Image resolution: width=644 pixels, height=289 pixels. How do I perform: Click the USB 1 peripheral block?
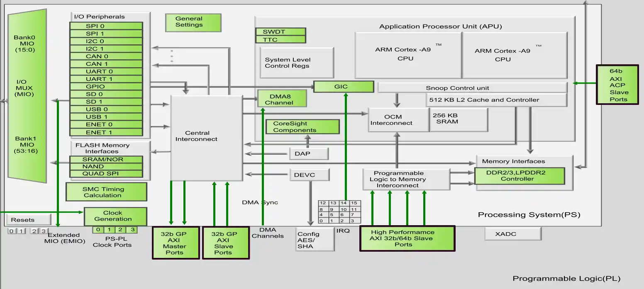click(x=106, y=117)
